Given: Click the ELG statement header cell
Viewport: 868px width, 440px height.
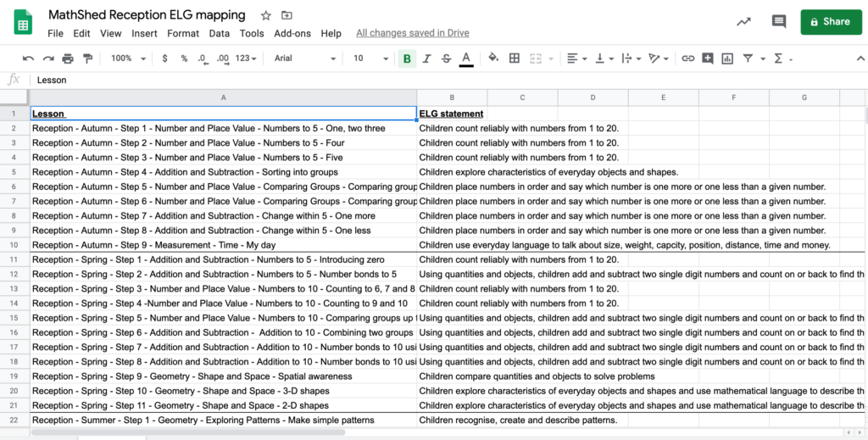Looking at the screenshot, I should coord(452,114).
